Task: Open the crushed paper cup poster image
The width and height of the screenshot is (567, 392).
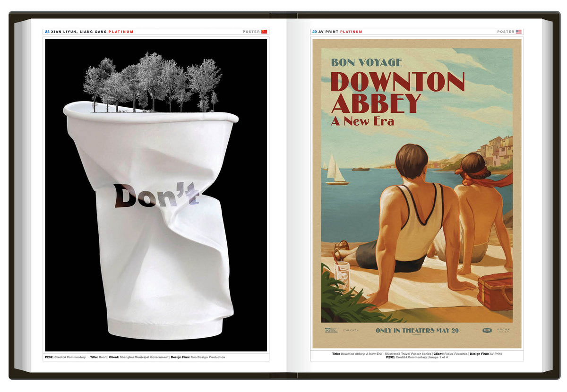Action: 156,195
